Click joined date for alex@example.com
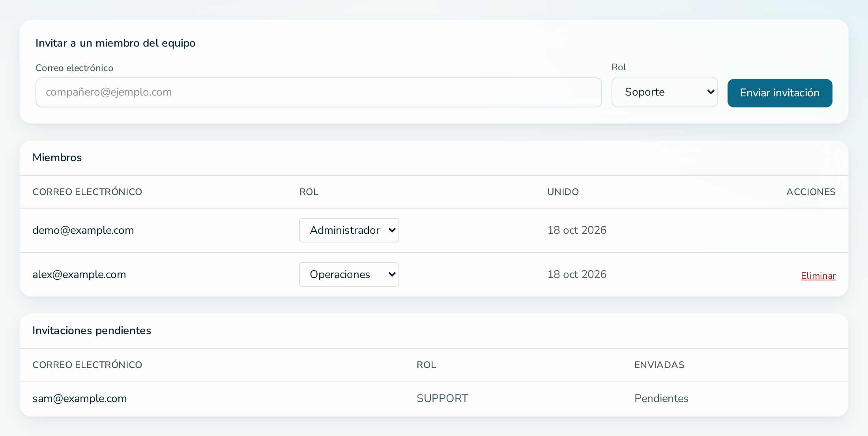Image resolution: width=868 pixels, height=436 pixels. (577, 274)
